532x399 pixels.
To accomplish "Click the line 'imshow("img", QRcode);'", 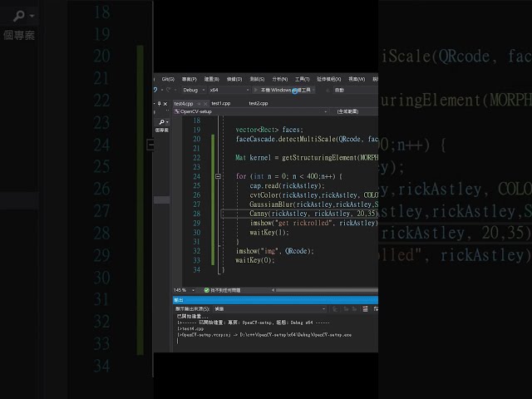I will tap(275, 251).
